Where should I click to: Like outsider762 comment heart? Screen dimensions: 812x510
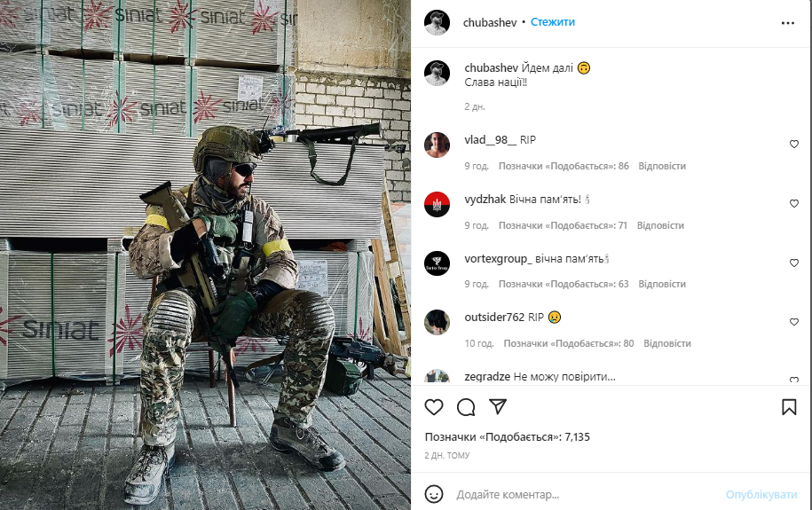tap(794, 322)
